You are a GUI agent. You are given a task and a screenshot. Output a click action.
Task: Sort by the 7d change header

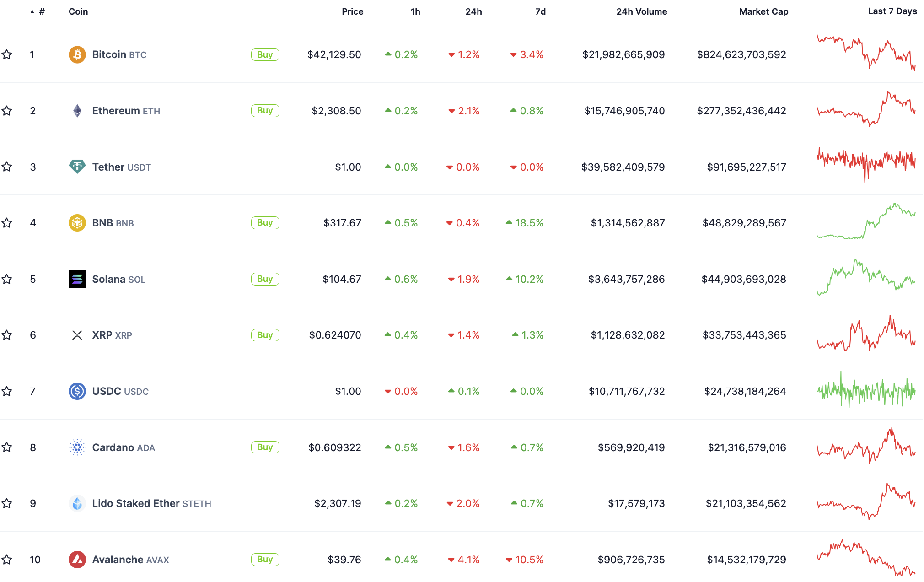click(541, 11)
